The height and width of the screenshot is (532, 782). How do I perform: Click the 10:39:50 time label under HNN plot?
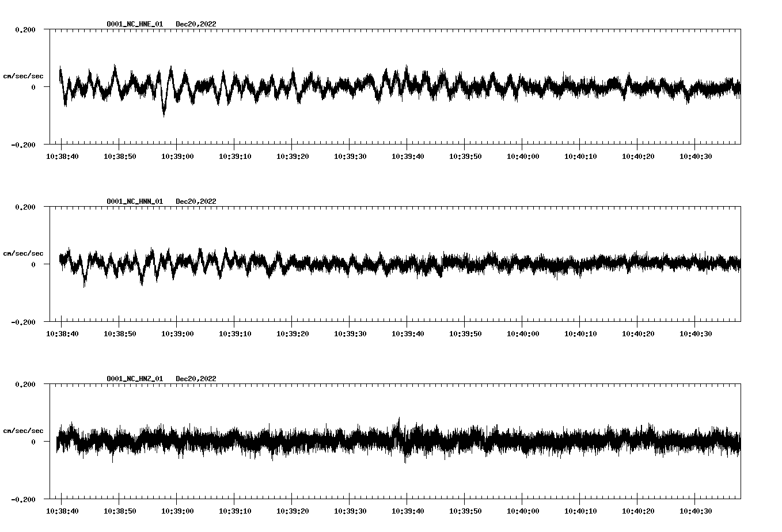click(465, 333)
